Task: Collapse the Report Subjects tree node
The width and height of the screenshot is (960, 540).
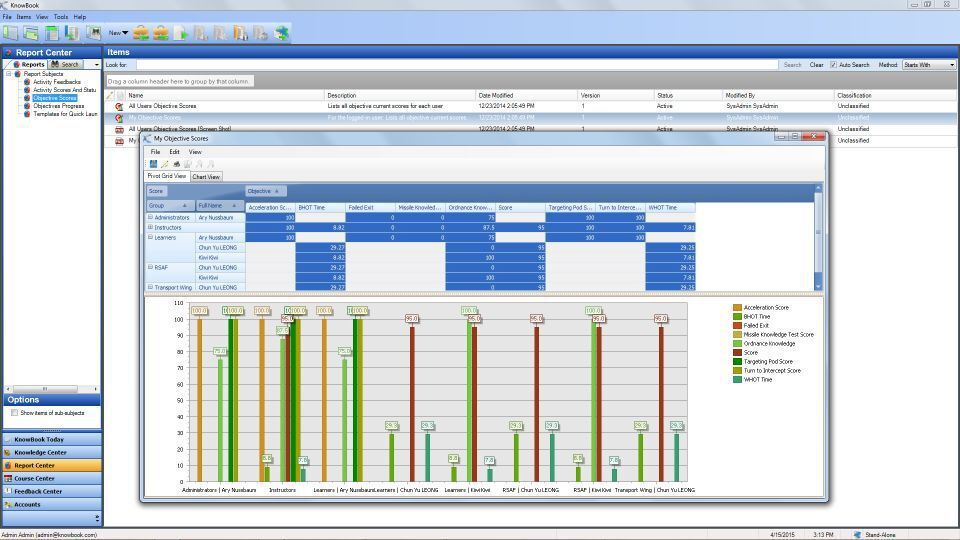Action: (9, 74)
